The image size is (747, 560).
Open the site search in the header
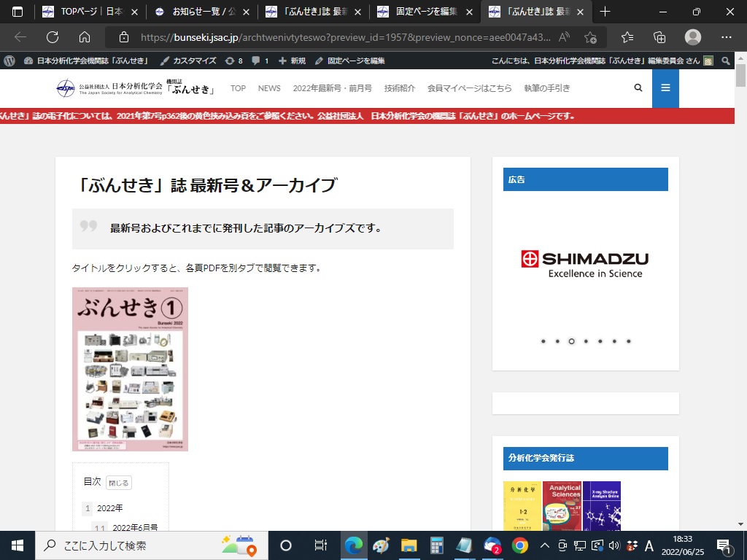pyautogui.click(x=638, y=87)
